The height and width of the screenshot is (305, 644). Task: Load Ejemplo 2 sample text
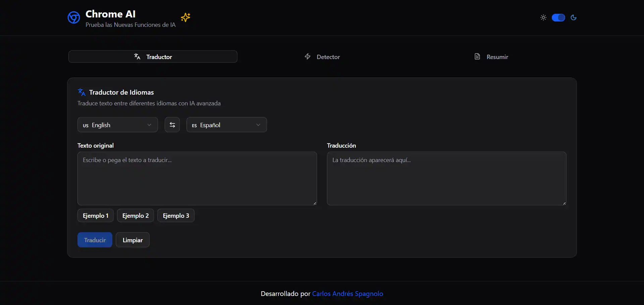coord(136,215)
